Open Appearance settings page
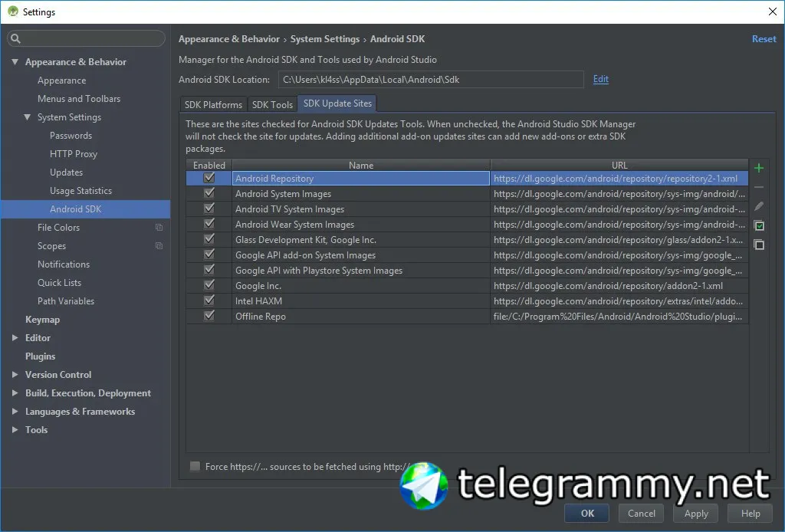The height and width of the screenshot is (532, 785). [x=61, y=80]
